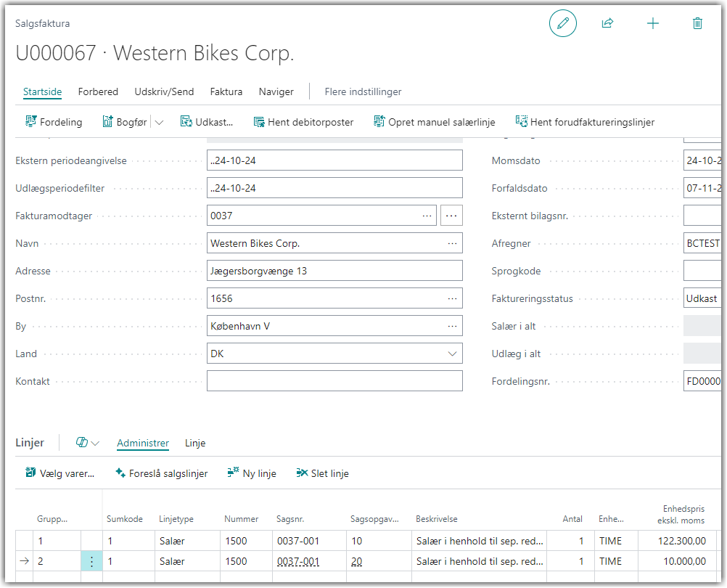Click the Eksternt bilagsnr. field

click(702, 216)
